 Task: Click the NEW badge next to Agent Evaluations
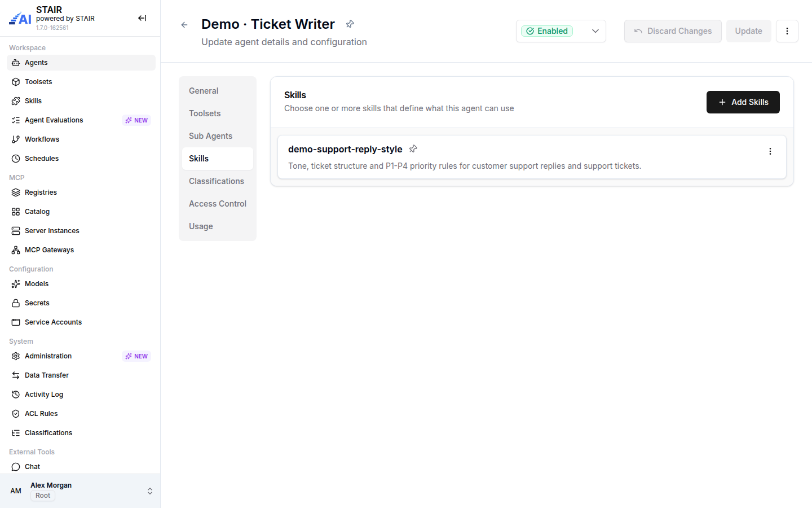pos(136,120)
